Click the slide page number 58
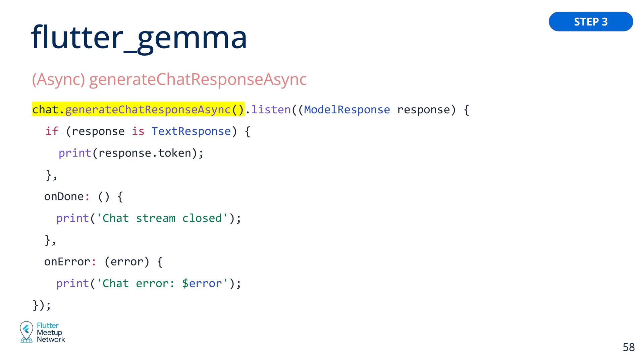The image size is (644, 362). (x=629, y=347)
